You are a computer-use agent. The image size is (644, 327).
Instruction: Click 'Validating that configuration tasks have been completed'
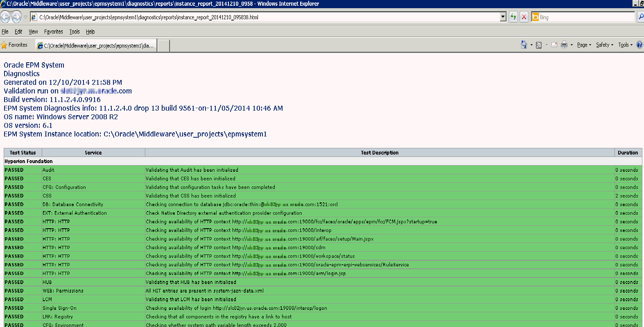[210, 187]
